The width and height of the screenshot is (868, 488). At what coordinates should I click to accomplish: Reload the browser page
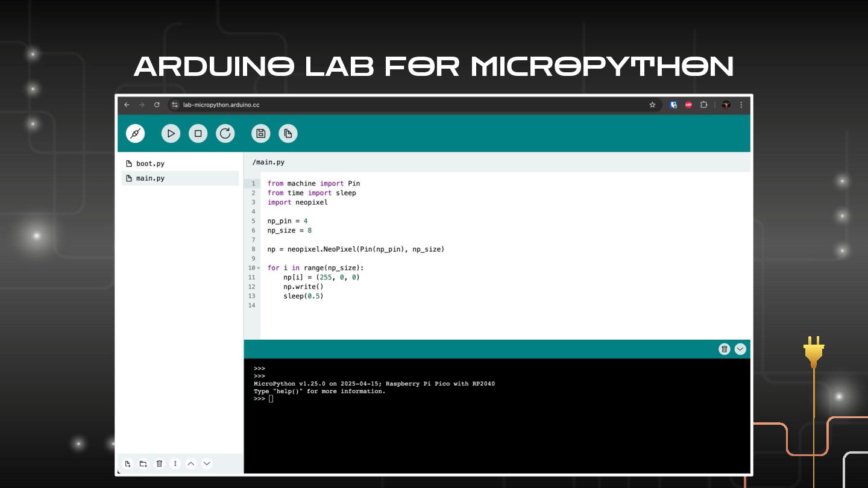point(157,105)
